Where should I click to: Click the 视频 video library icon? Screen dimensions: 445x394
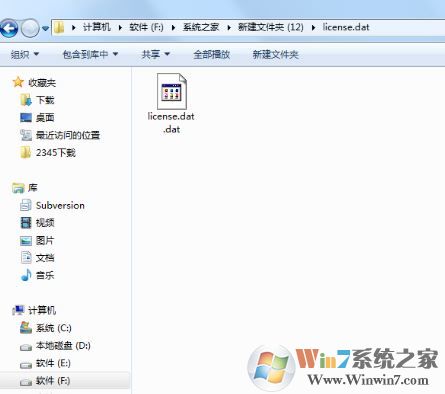(x=26, y=223)
